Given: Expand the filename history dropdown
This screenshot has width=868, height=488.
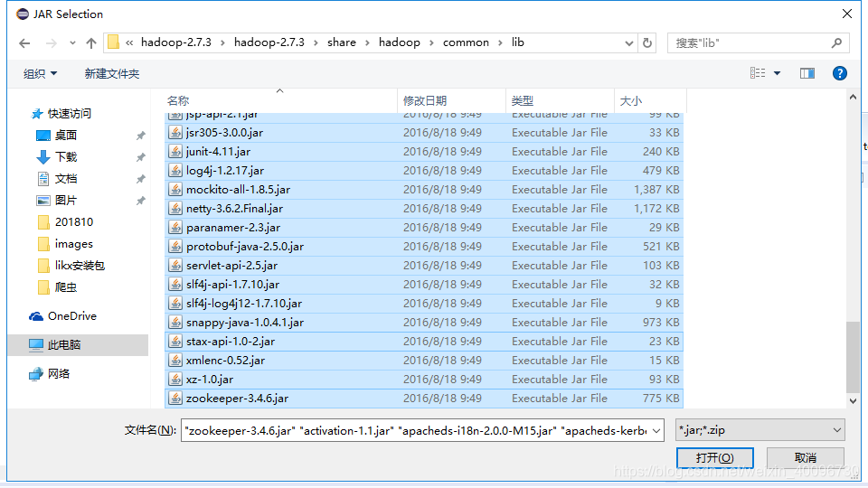Looking at the screenshot, I should pos(656,430).
